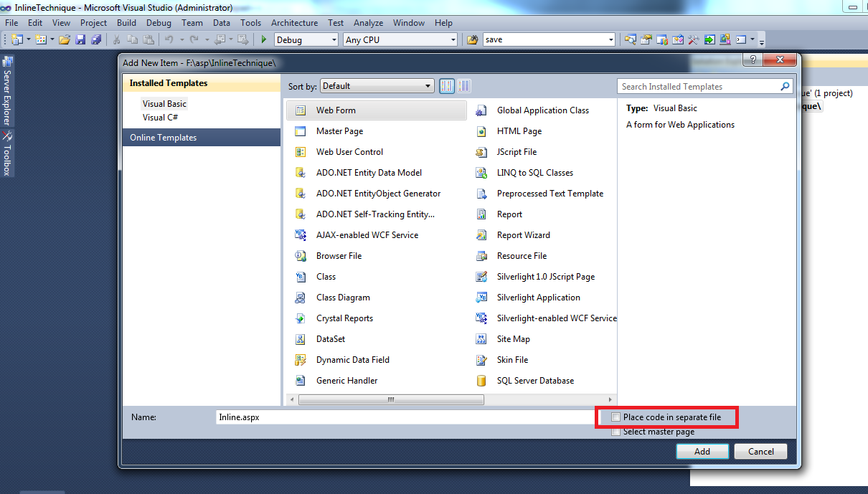Check Place code in separate file
Viewport: 868px width, 494px height.
point(615,417)
